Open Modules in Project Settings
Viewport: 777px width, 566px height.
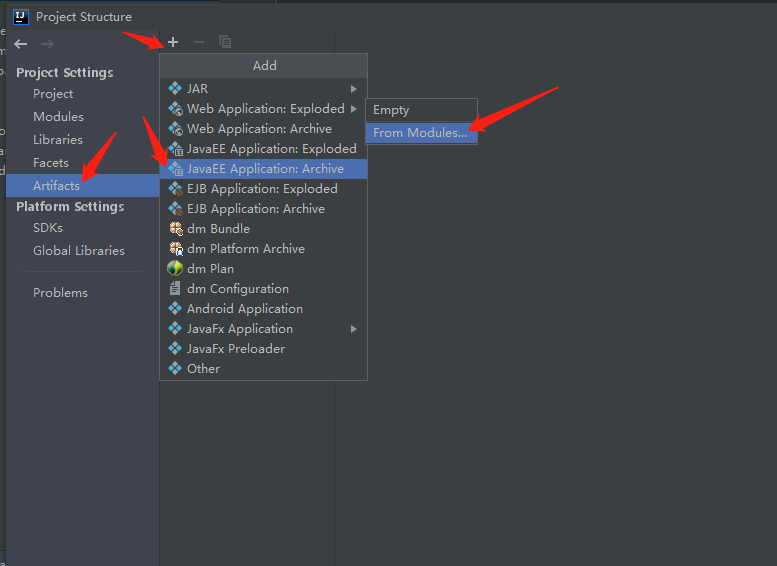tap(82, 116)
